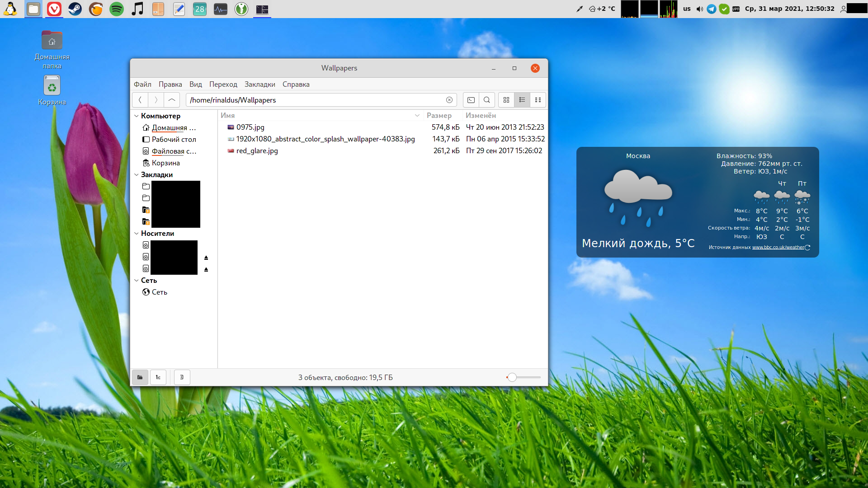Screen dimensions: 868x488
Task: Toggle the places side pane visibility
Action: (140, 377)
